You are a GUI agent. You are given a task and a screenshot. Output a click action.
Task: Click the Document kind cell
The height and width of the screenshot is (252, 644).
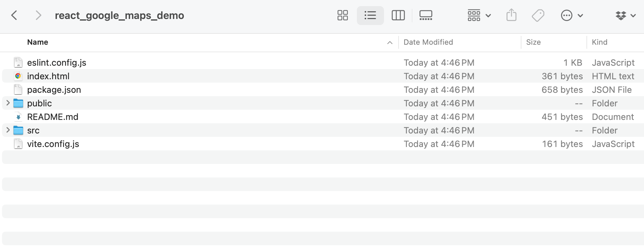[613, 117]
